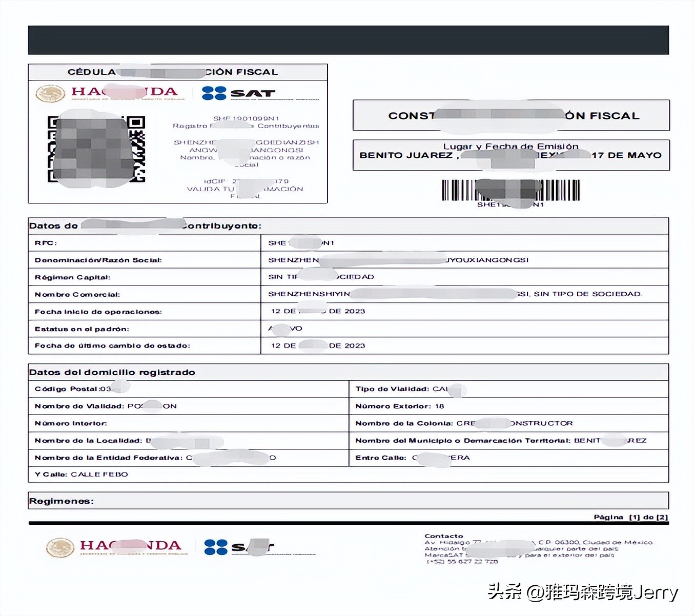The height and width of the screenshot is (616, 694).
Task: Select the HACIENDA eagle seal emblem
Action: tap(51, 92)
